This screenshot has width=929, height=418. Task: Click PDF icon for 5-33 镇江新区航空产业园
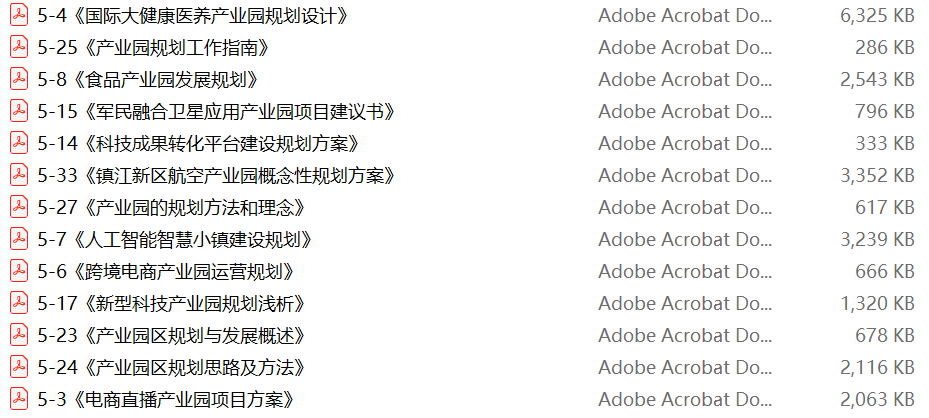point(19,175)
